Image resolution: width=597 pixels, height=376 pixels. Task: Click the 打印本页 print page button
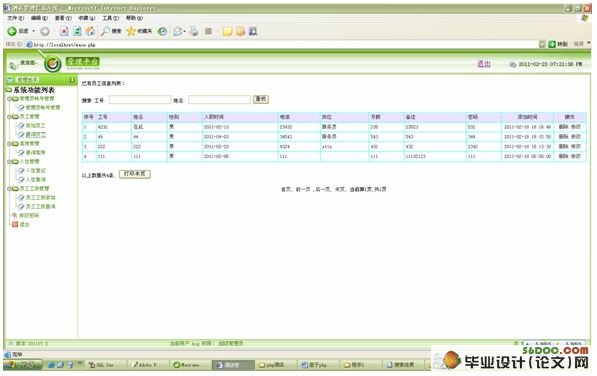point(135,174)
